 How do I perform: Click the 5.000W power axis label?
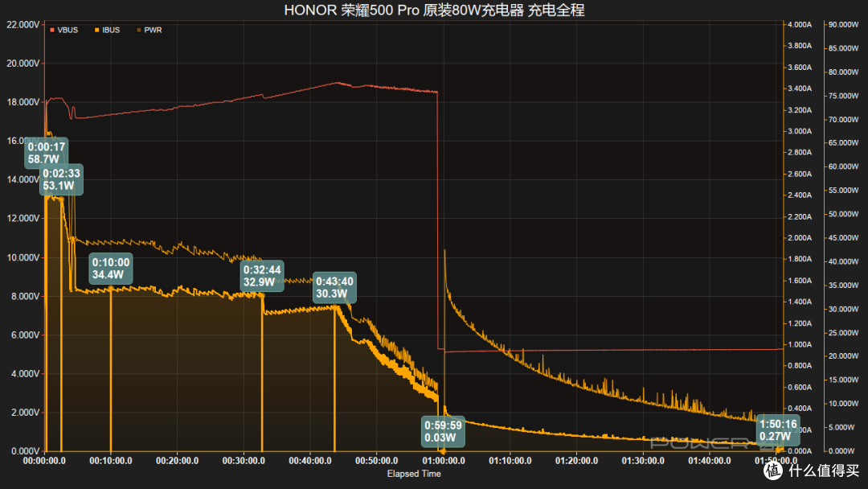(841, 428)
